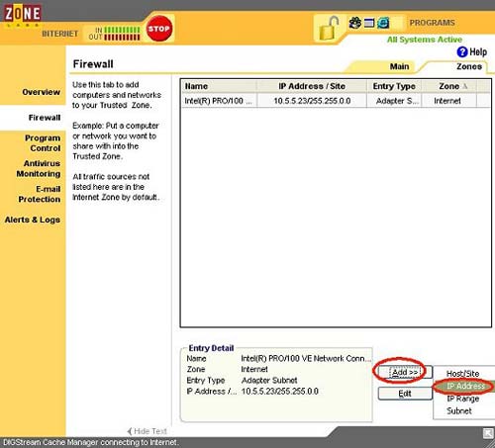Click Intel(R) PRO/100 VE Network Conn... detail value
Viewport: 495px width, 448px height.
click(x=306, y=358)
